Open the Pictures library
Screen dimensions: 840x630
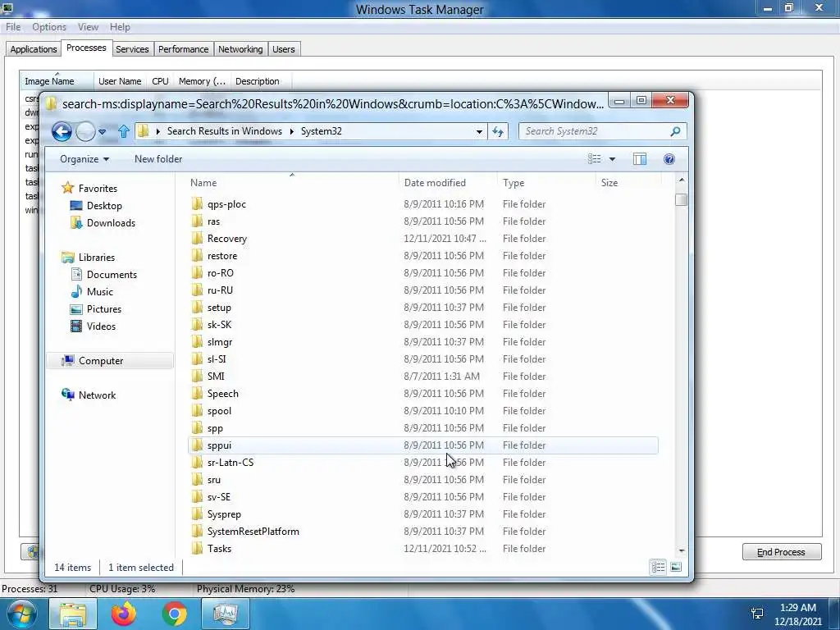point(104,309)
